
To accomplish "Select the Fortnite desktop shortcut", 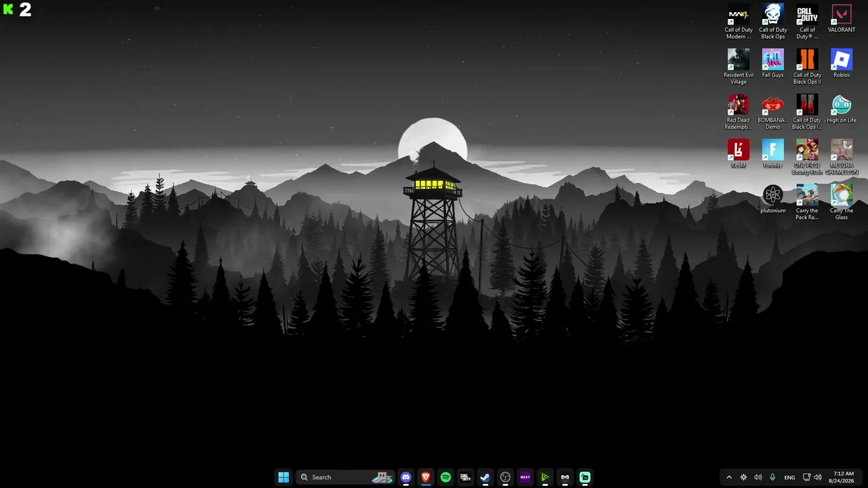I will coord(773,154).
